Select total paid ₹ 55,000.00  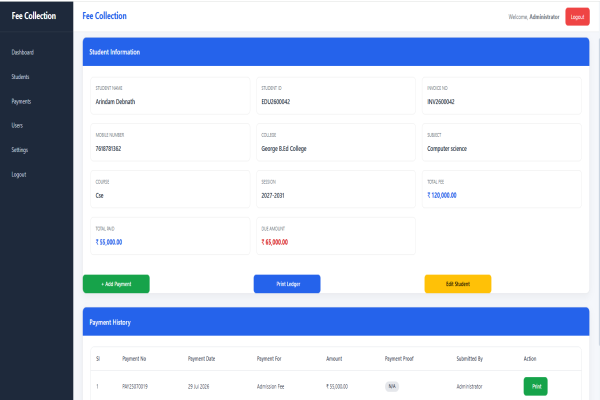point(109,242)
